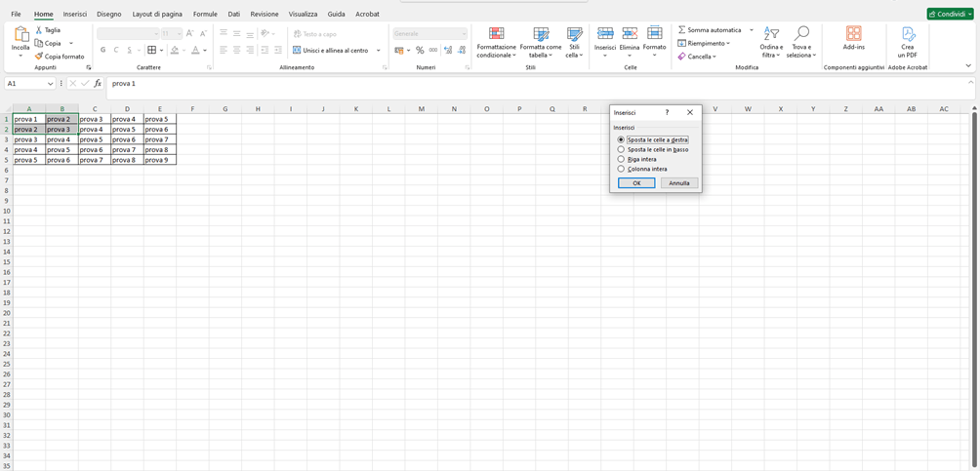Expand the Name Box dropdown
The height and width of the screenshot is (471, 980).
[51, 84]
